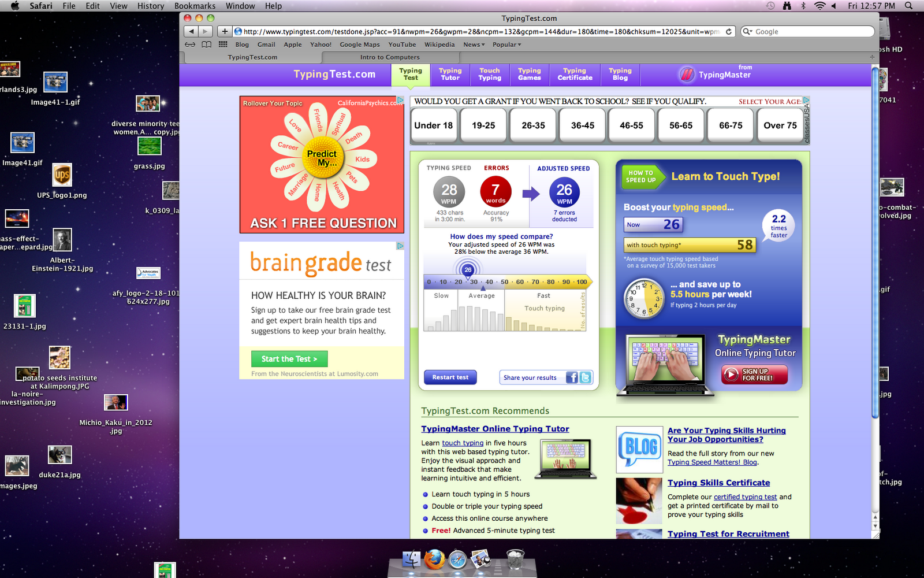The height and width of the screenshot is (578, 924).
Task: Click the Safari back navigation arrow
Action: tap(191, 31)
